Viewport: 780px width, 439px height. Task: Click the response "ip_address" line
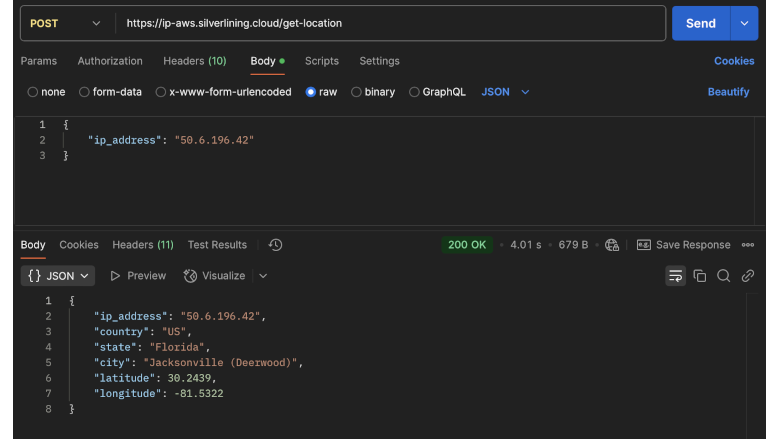[x=180, y=316]
